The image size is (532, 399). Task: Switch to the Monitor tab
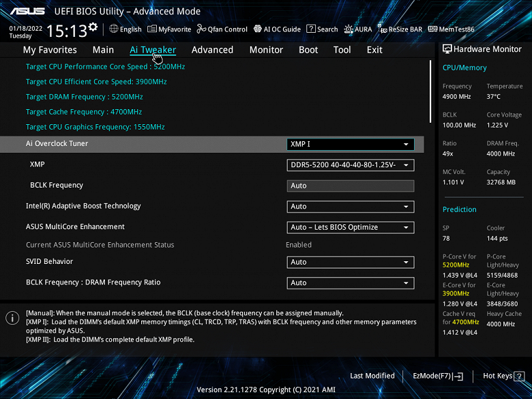(266, 50)
